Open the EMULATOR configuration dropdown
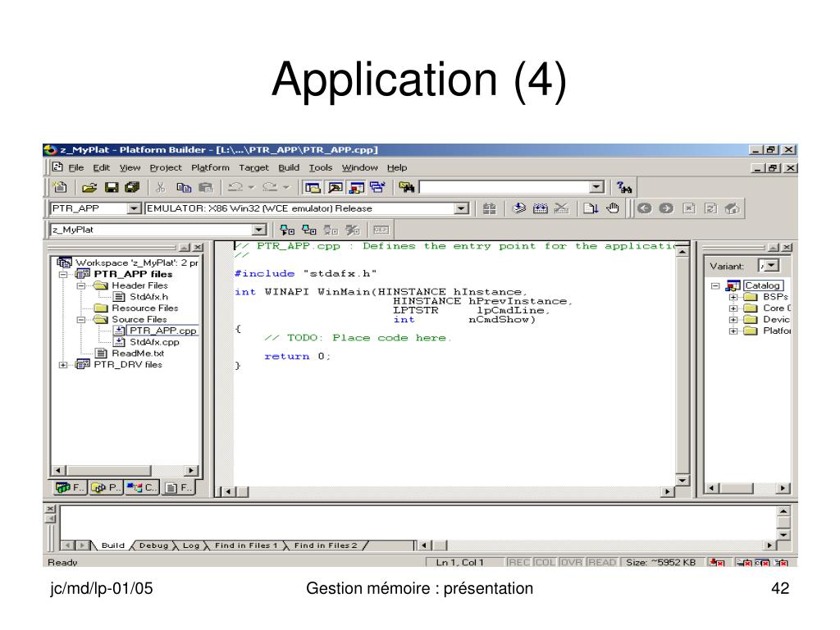 pos(461,208)
